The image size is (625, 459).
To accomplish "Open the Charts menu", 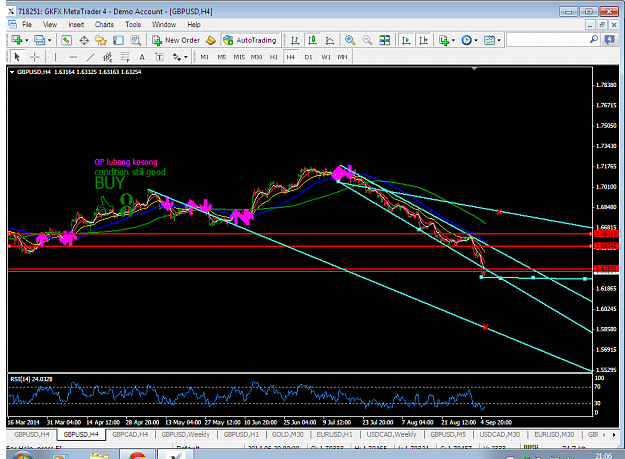I will tap(104, 24).
